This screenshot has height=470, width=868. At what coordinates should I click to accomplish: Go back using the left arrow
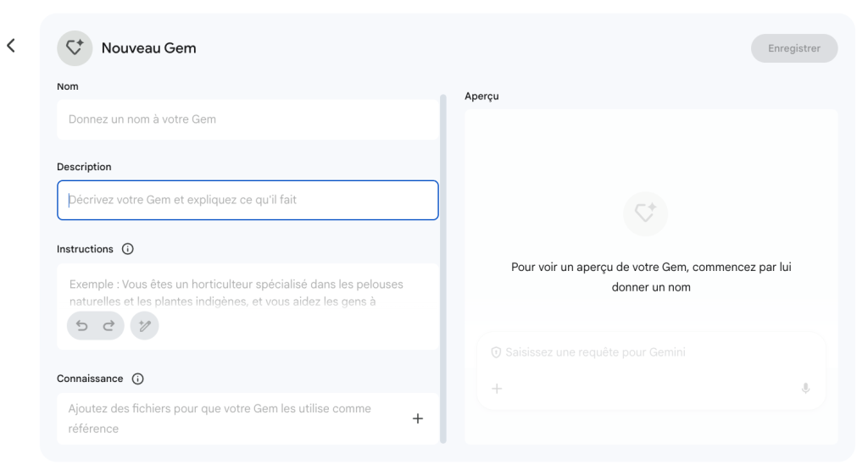11,47
